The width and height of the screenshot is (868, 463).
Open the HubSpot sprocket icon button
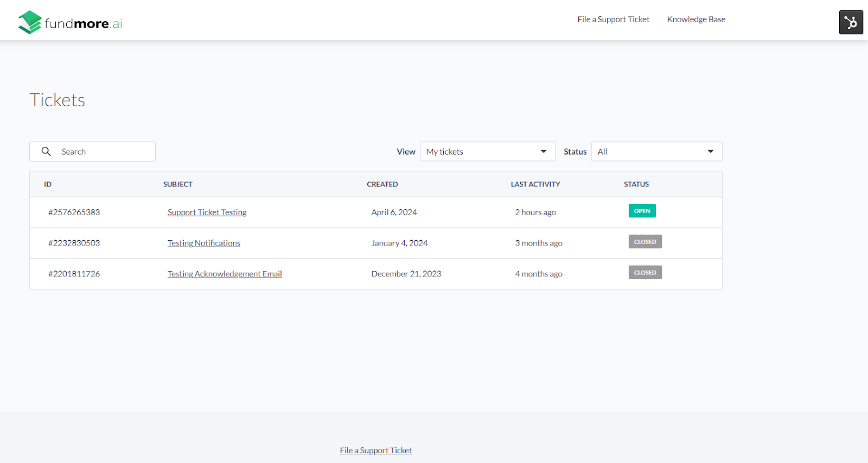tap(851, 22)
